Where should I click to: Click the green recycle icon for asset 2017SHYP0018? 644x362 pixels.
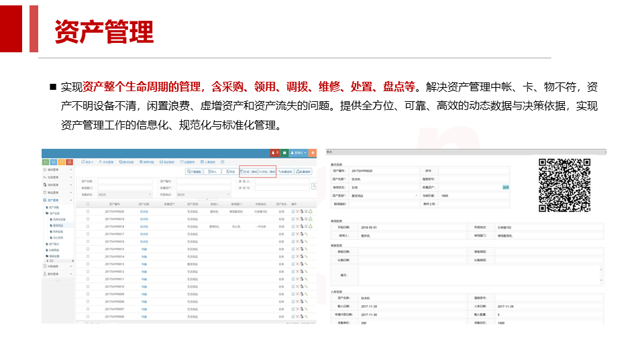[x=311, y=227]
